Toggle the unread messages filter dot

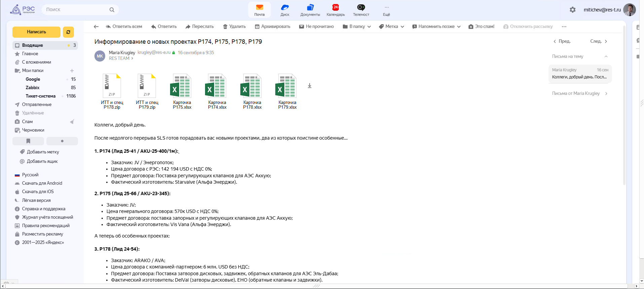(x=62, y=141)
